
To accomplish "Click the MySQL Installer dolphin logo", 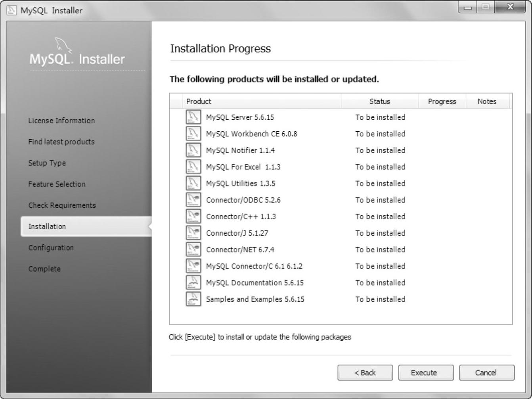I will coord(63,45).
